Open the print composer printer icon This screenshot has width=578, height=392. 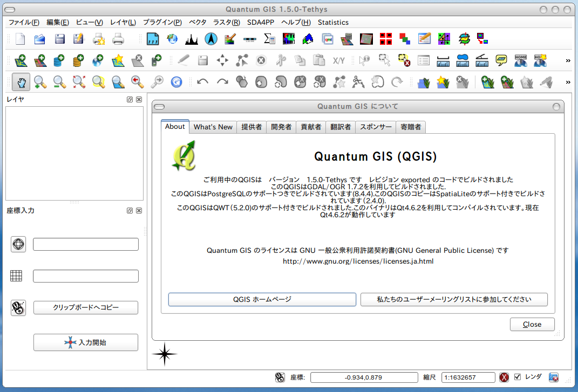pos(118,39)
